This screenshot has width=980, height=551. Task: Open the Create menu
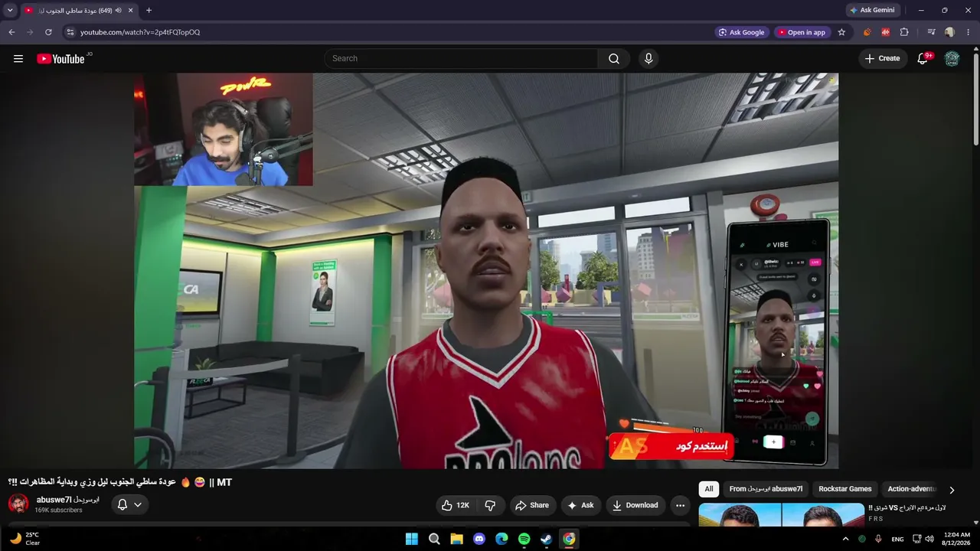point(882,59)
